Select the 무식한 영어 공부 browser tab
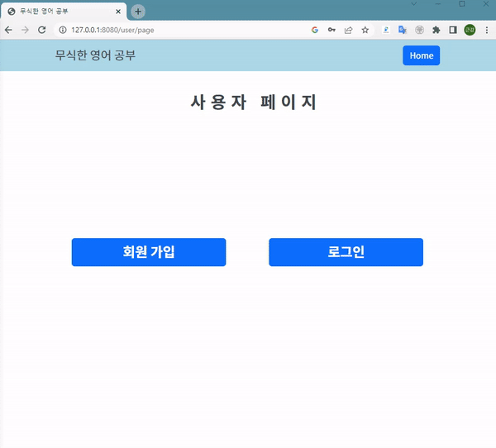 click(64, 12)
